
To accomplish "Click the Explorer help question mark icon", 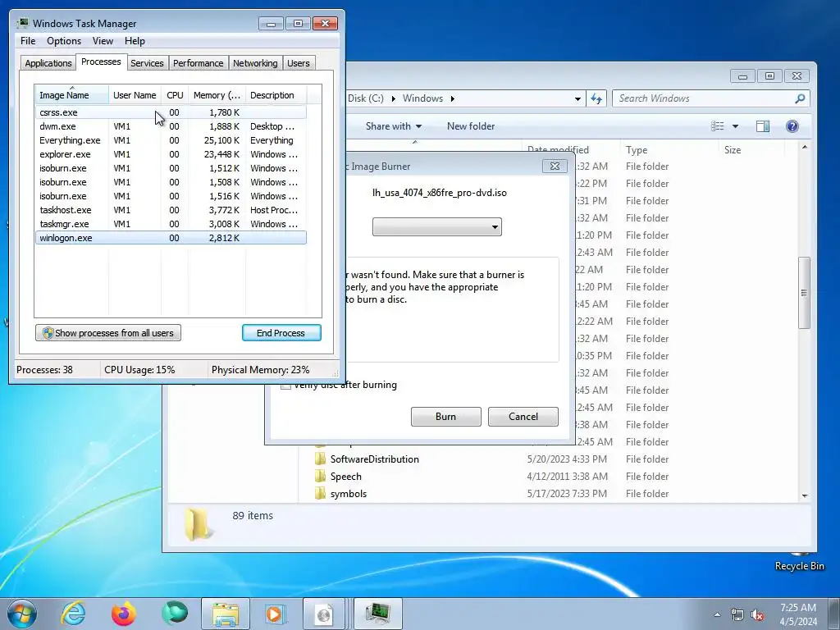I will coord(792,126).
